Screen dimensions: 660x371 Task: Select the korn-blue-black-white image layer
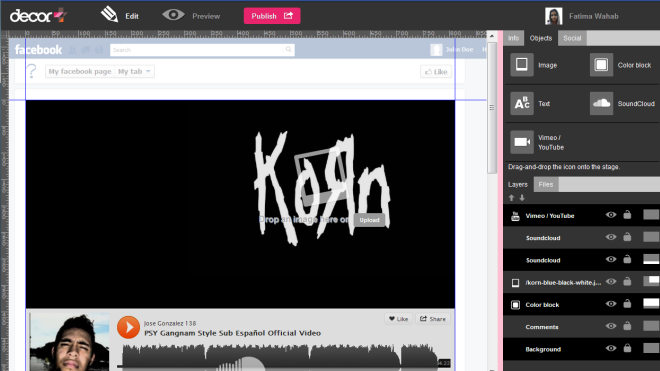[x=563, y=283]
